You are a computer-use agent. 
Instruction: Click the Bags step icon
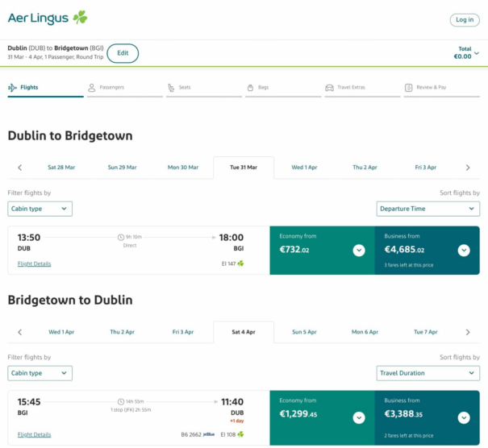250,87
